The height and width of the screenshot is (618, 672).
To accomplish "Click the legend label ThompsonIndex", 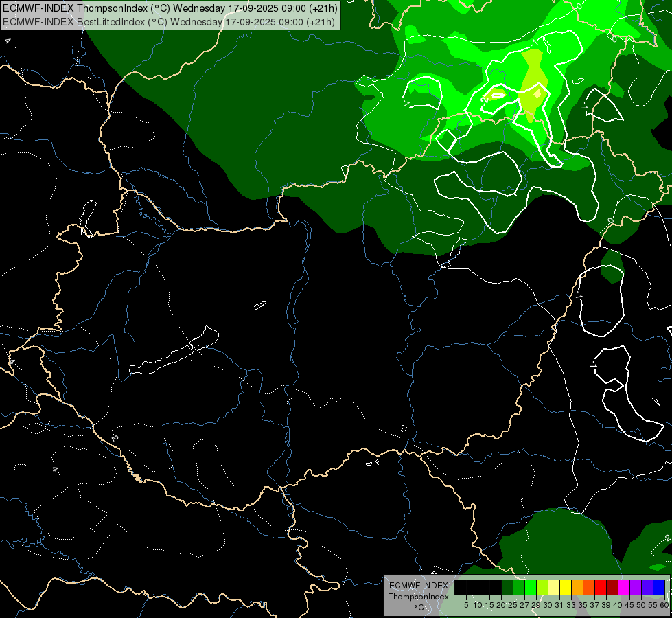I will click(x=419, y=597).
